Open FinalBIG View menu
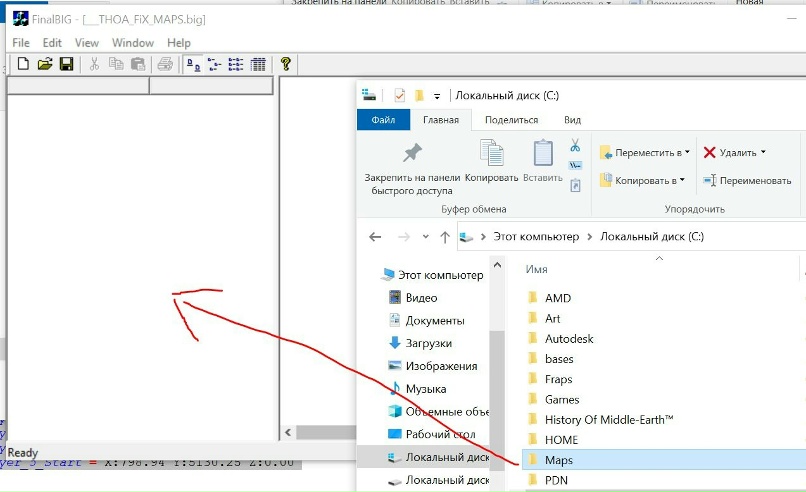This screenshot has height=492, width=806. point(86,43)
